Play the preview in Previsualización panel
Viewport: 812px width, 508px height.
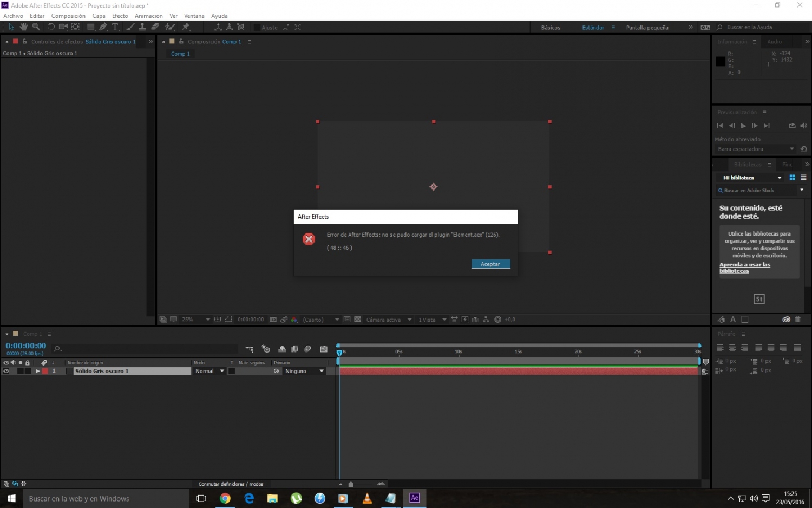coord(743,126)
